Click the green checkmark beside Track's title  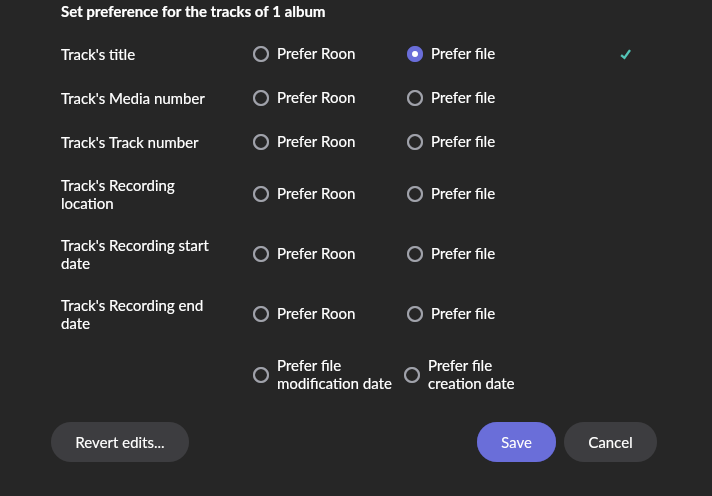pyautogui.click(x=625, y=55)
